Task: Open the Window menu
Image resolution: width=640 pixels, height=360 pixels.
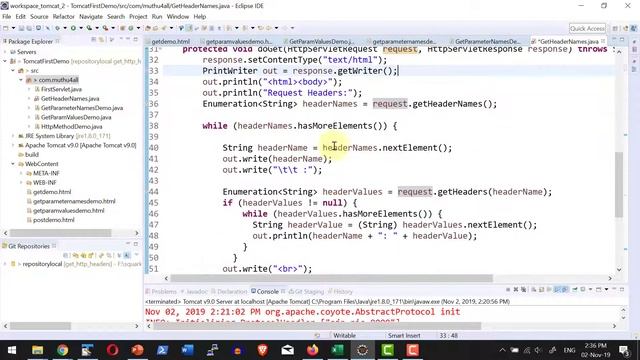Action: click(x=178, y=17)
